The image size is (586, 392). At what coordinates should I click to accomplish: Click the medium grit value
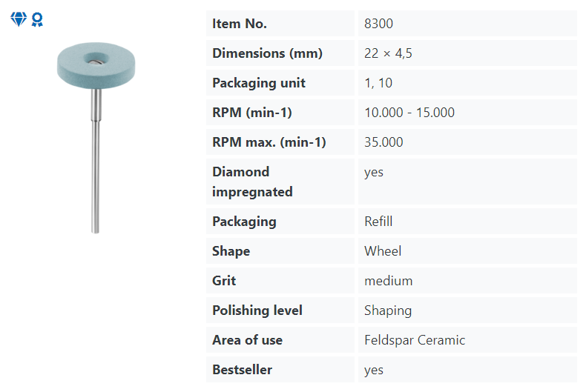388,281
